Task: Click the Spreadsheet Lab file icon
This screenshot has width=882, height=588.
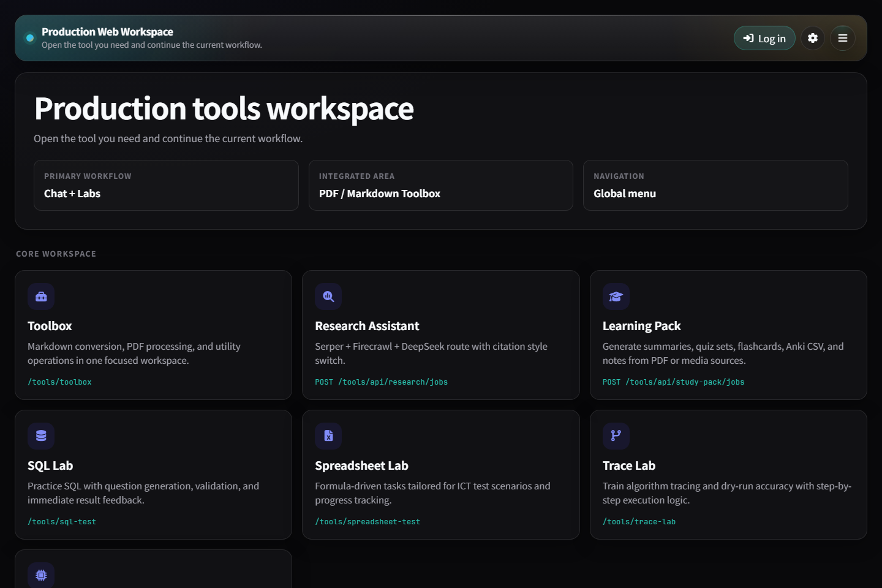Action: point(328,436)
